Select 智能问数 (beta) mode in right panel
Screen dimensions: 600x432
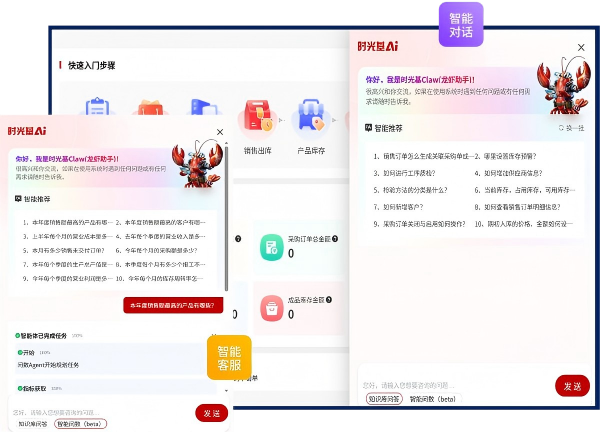tap(433, 399)
